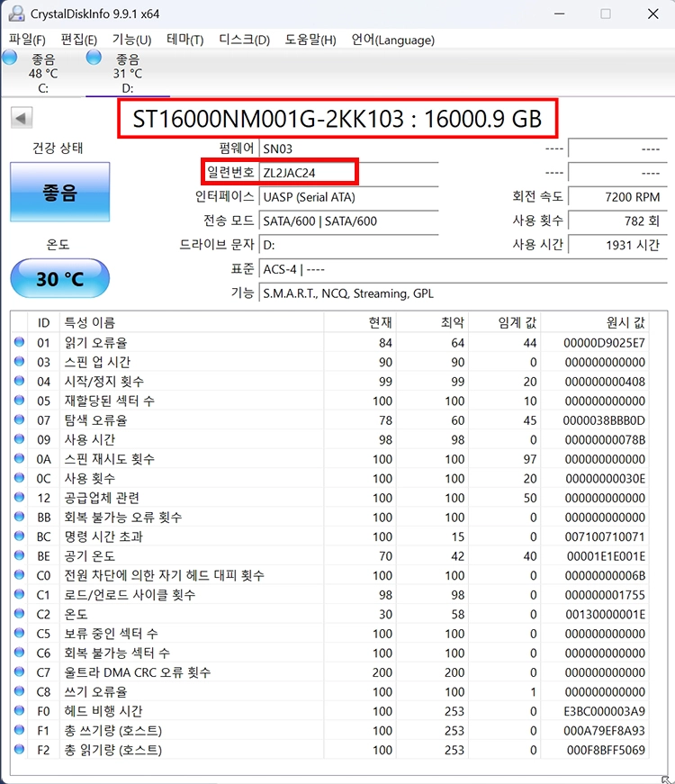Click the 30 °C temperature button
Screen dimensions: 675x784
60,278
